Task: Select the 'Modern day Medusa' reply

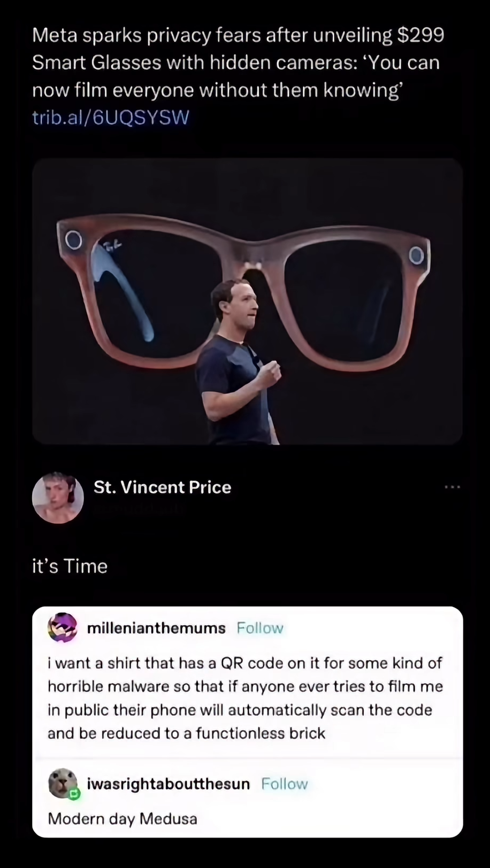Action: click(122, 818)
